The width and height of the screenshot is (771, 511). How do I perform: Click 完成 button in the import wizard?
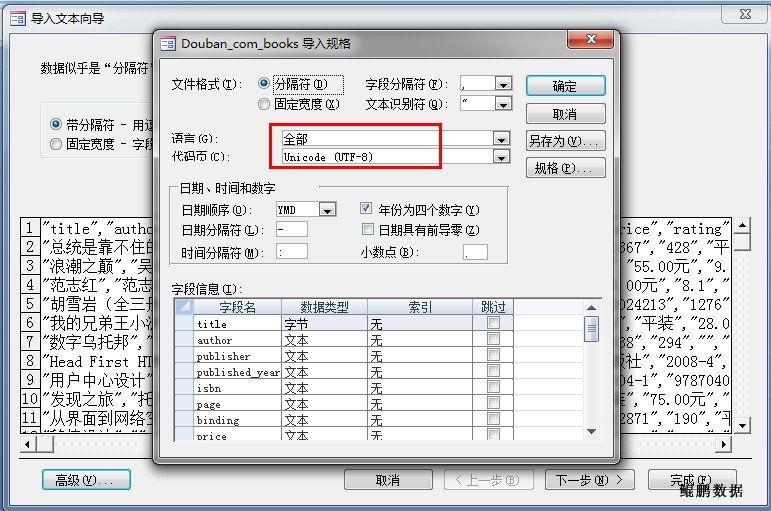(x=692, y=480)
